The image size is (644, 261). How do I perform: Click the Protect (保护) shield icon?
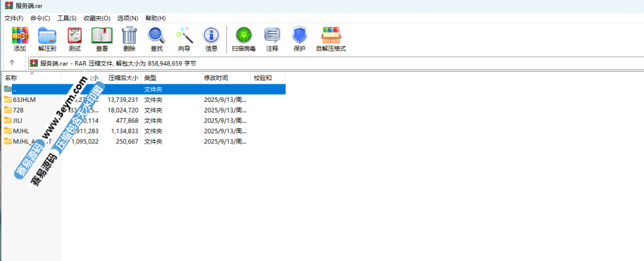[299, 38]
